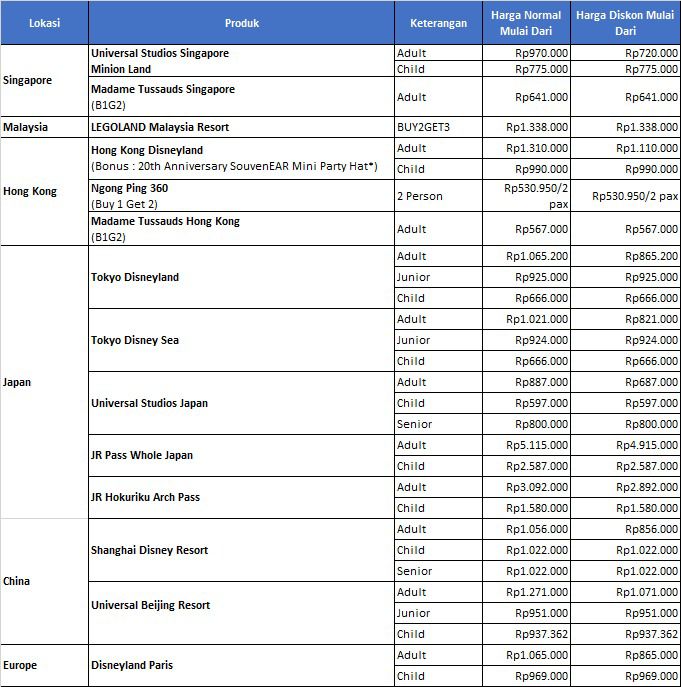
Task: Select the Singapore location cell
Action: point(44,80)
